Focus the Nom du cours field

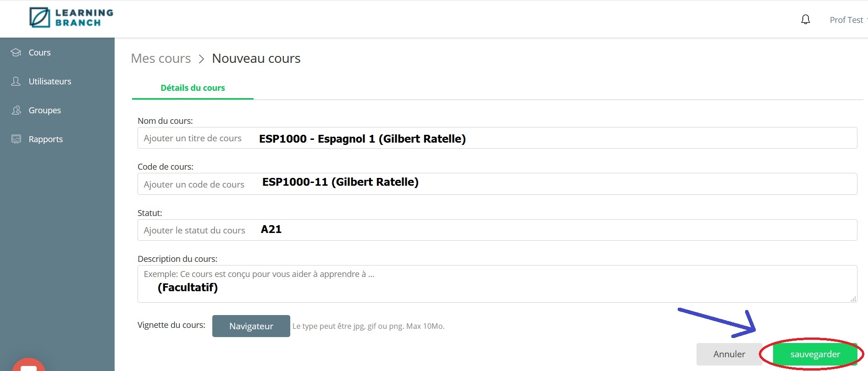(x=497, y=138)
